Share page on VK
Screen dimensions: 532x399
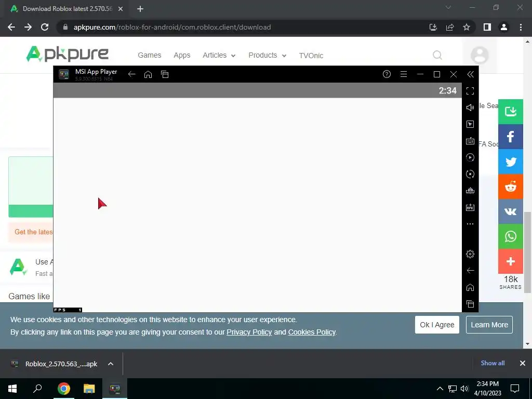[x=511, y=212]
